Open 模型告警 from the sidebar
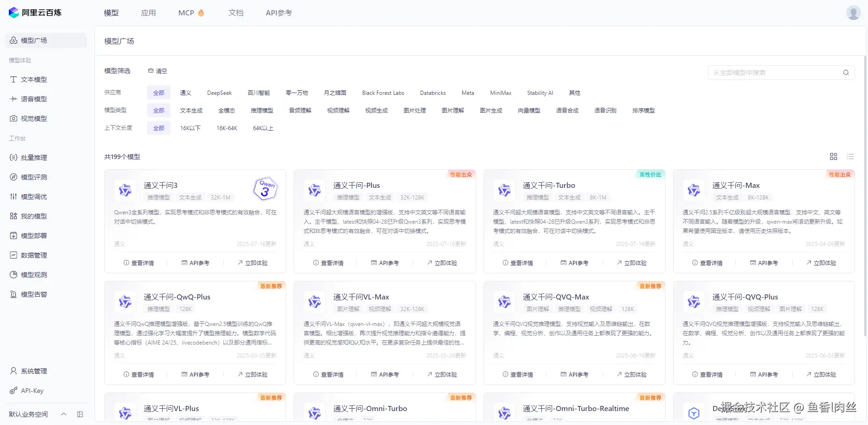This screenshot has width=868, height=425. pyautogui.click(x=33, y=294)
